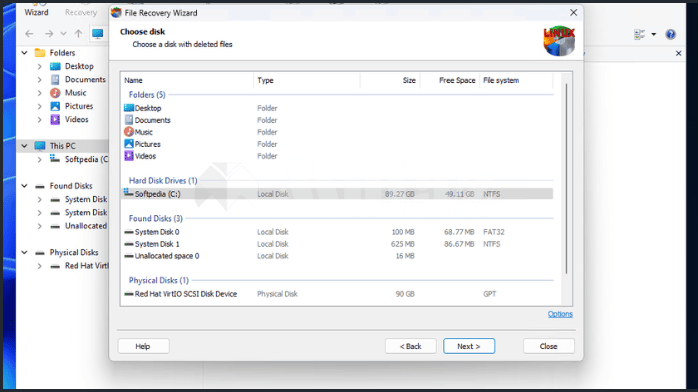The height and width of the screenshot is (392, 698).
Task: Expand the Desktop node in sidebar
Action: tap(40, 66)
